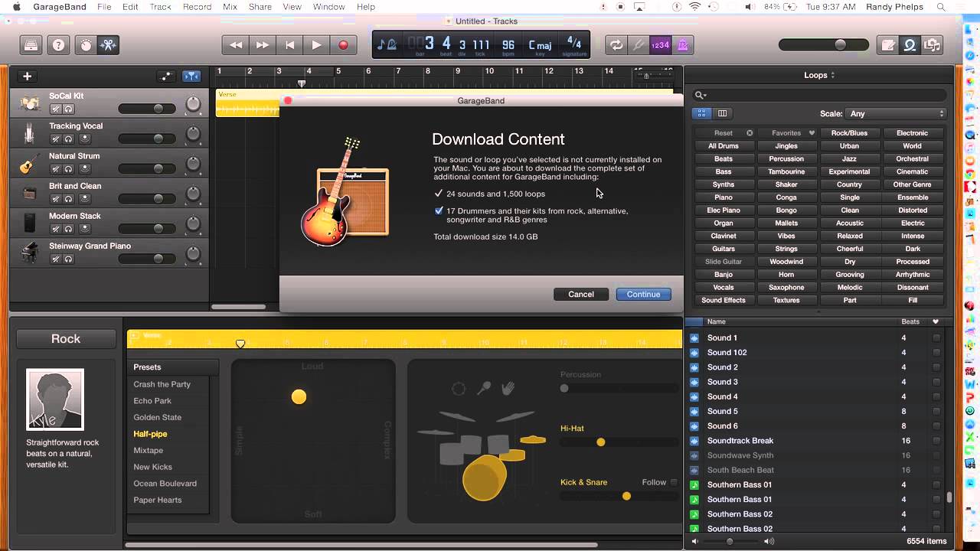Toggle the Loop Browser icon
This screenshot has width=980, height=551.
[910, 45]
